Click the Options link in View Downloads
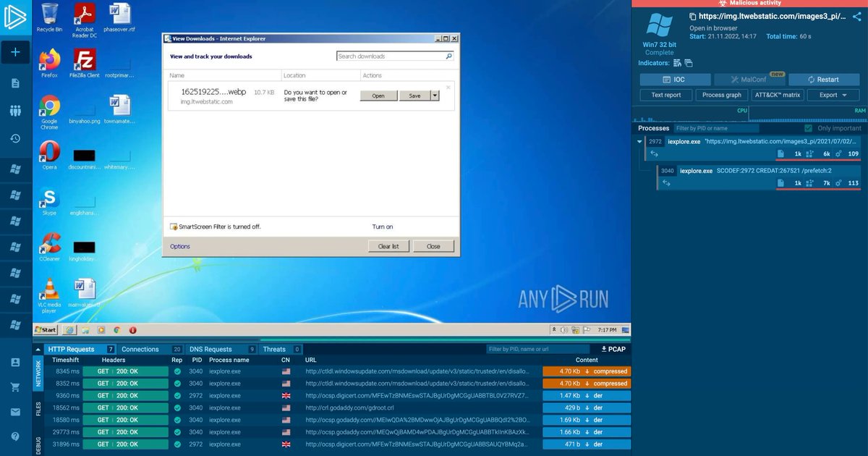This screenshot has width=868, height=456. tap(180, 246)
